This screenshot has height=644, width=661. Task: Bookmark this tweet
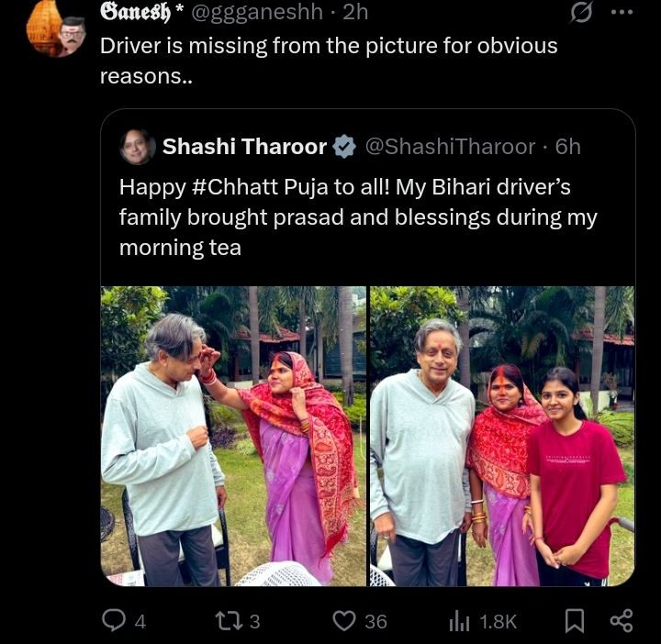click(574, 621)
